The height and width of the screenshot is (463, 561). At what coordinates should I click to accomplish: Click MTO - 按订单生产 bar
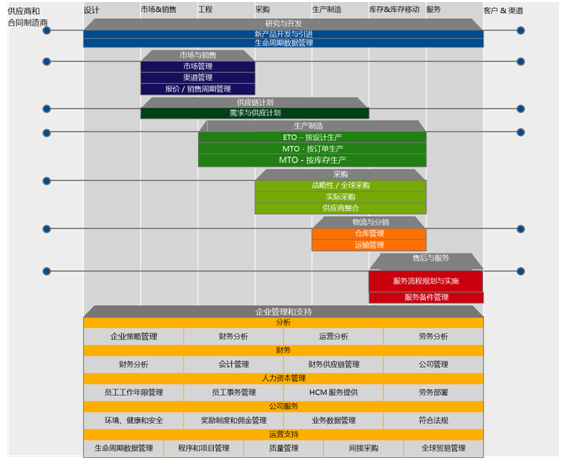312,148
